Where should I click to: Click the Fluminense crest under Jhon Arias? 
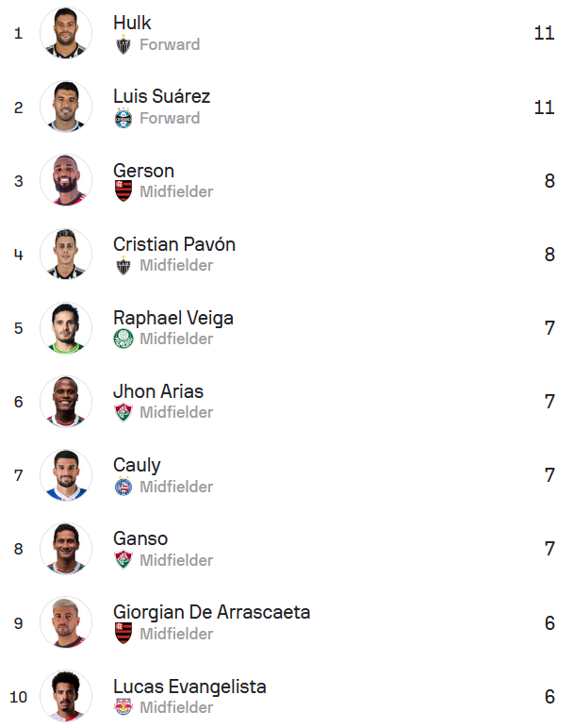pyautogui.click(x=123, y=412)
